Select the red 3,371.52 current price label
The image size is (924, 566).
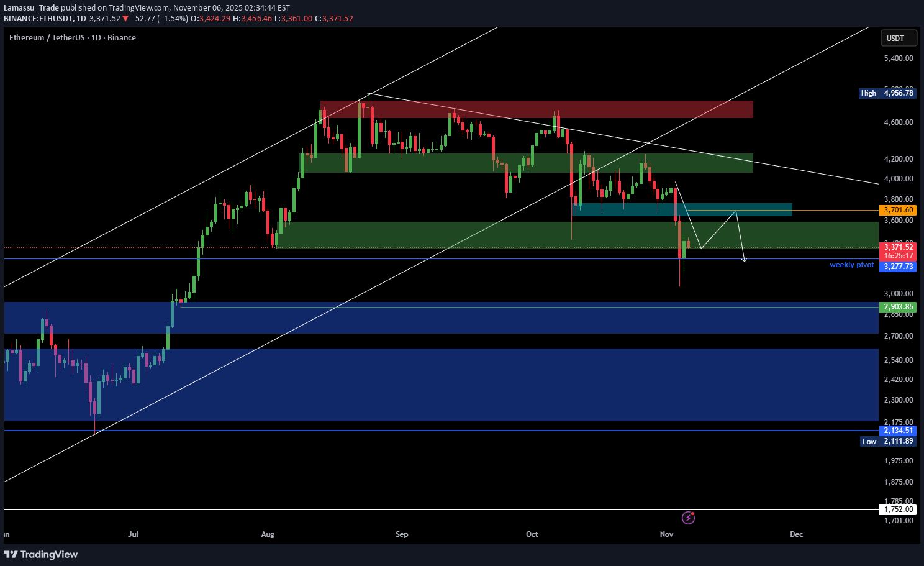pos(898,247)
